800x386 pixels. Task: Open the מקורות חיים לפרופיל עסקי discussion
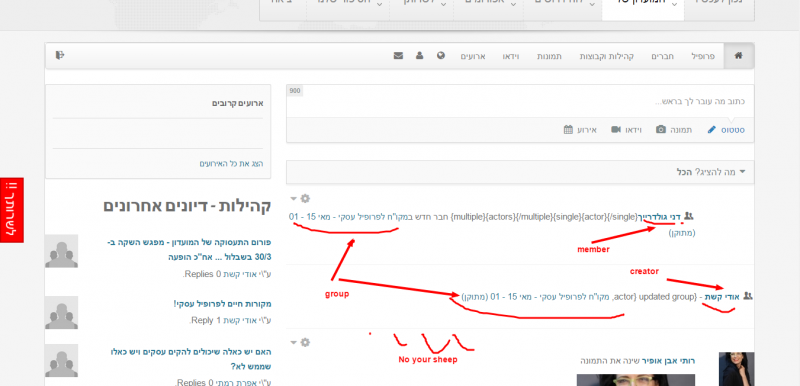pos(223,304)
